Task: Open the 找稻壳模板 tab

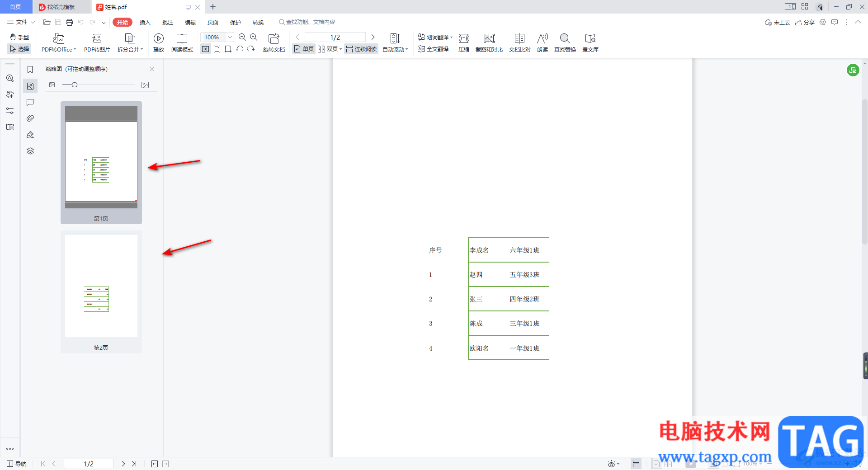Action: coord(61,7)
